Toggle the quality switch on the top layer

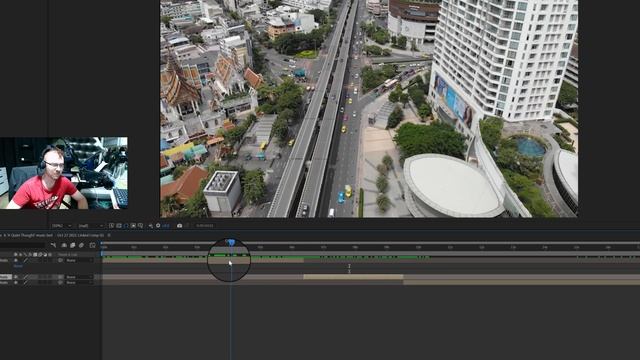(x=26, y=260)
